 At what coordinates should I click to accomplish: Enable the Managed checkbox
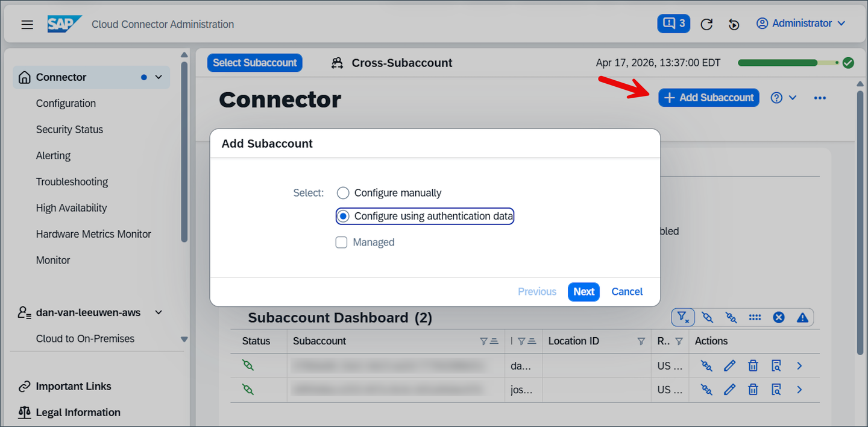click(341, 242)
